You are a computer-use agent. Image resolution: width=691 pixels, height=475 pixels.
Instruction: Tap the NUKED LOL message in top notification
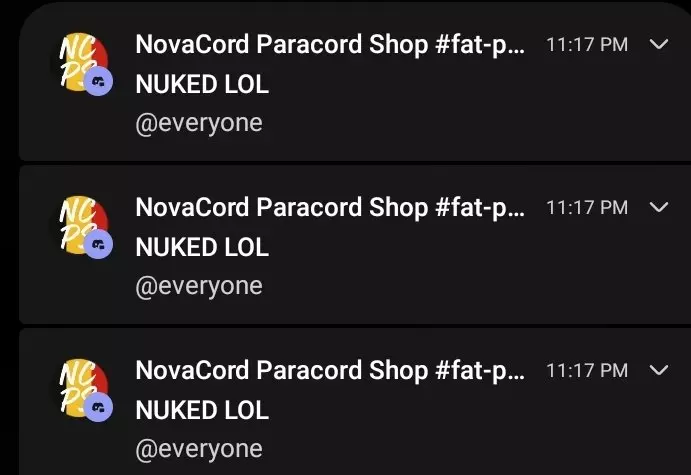[202, 84]
